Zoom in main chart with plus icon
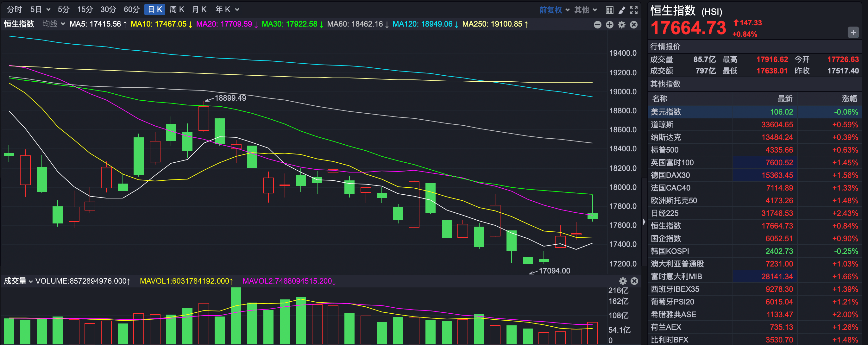 pos(610,25)
